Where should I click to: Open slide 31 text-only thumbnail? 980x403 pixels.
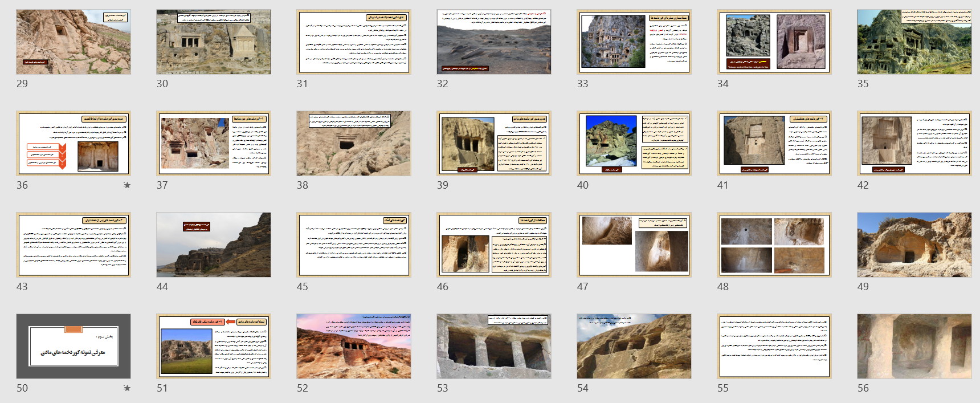pos(354,42)
